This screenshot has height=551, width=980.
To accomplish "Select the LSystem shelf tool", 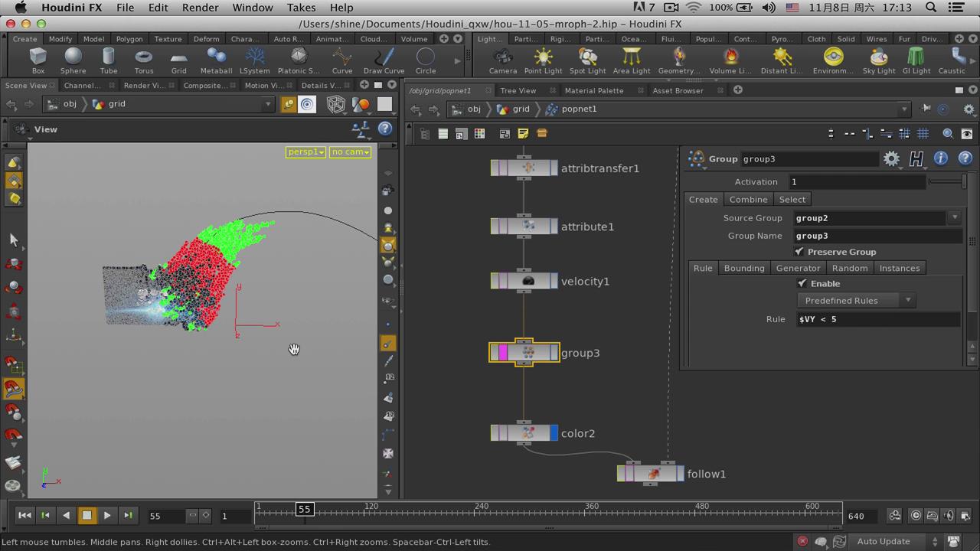I will point(255,60).
